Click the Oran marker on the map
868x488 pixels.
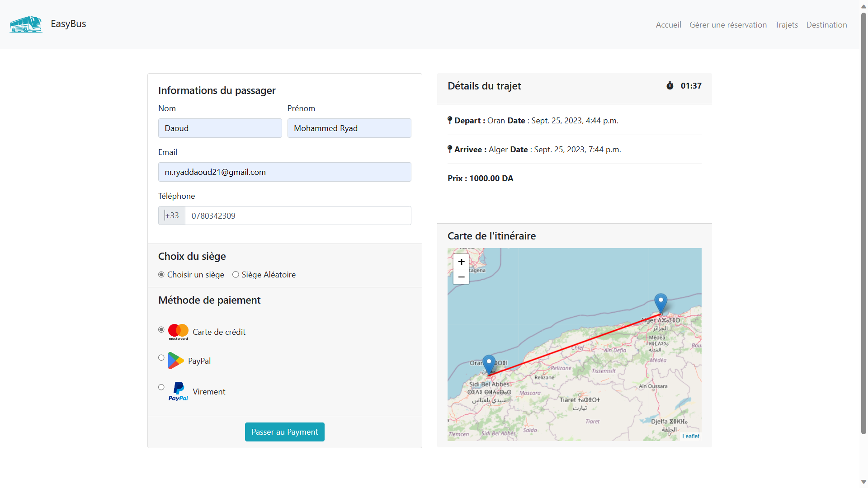[x=490, y=361]
